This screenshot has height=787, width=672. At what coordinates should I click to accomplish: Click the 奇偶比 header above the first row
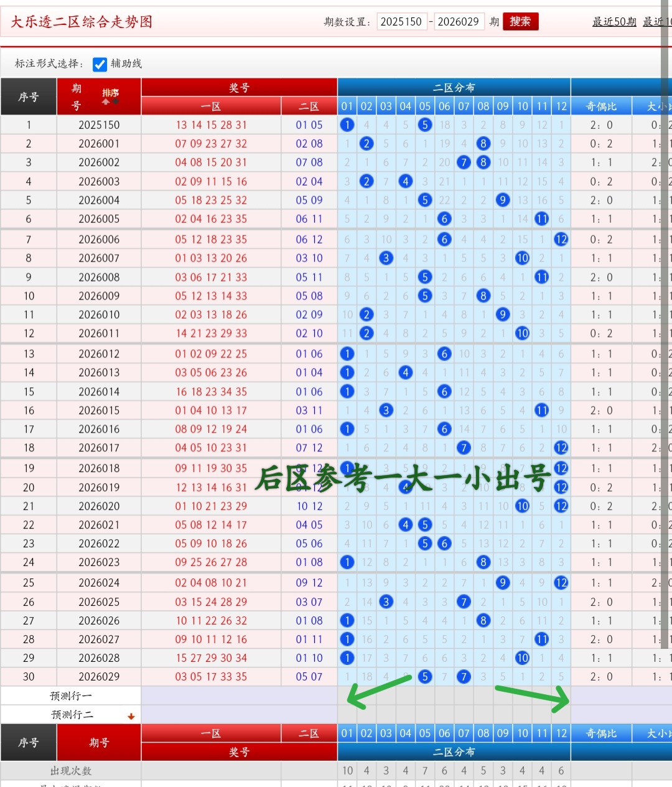(x=601, y=106)
